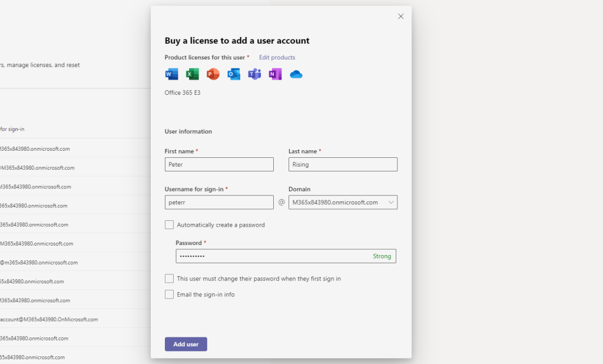Click the Password input field

click(x=271, y=256)
